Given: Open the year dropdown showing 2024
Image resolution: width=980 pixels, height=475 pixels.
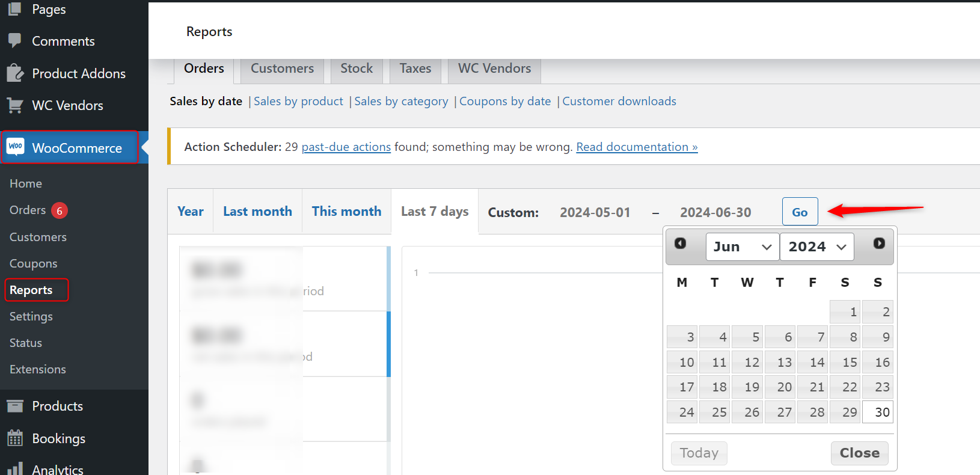Looking at the screenshot, I should pyautogui.click(x=816, y=247).
